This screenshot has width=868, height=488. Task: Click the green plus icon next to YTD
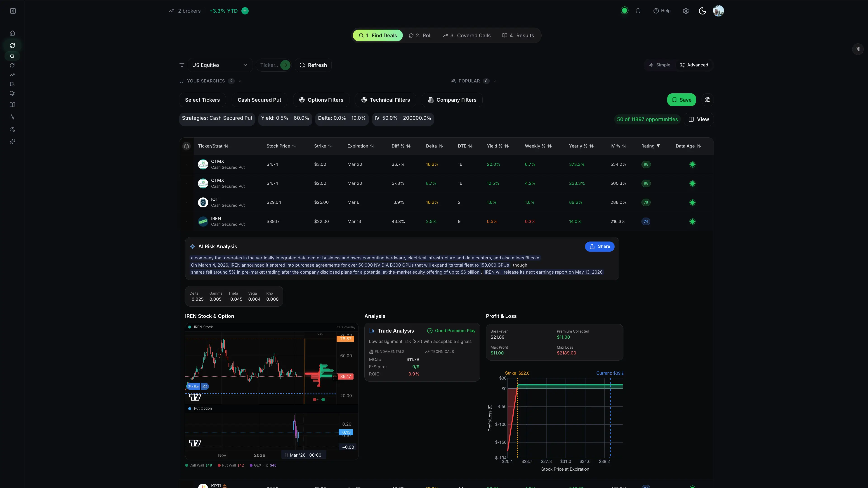pyautogui.click(x=245, y=11)
